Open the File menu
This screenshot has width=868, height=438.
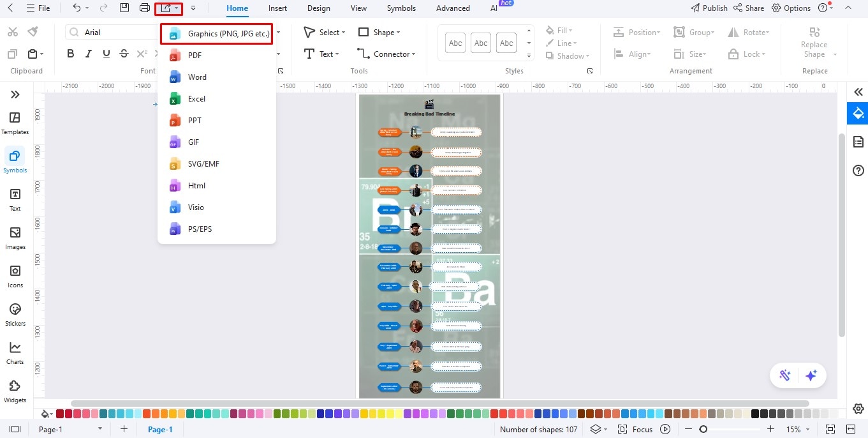point(38,8)
